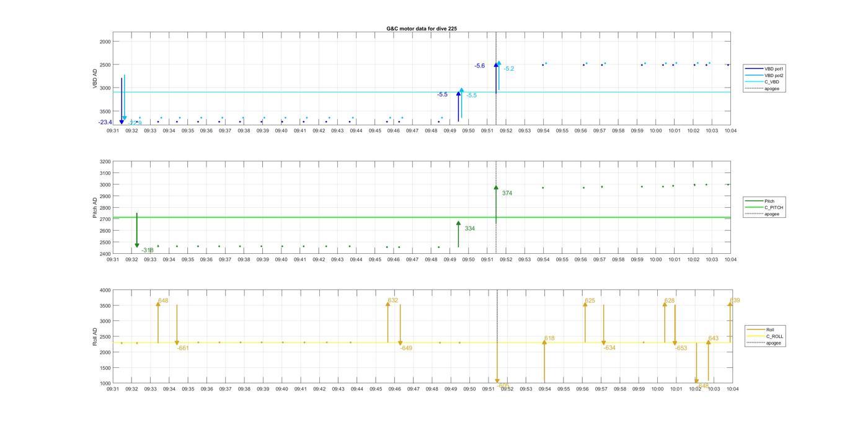This screenshot has height=430, width=868.
Task: Click the '625' roll value label
Action: point(590,301)
